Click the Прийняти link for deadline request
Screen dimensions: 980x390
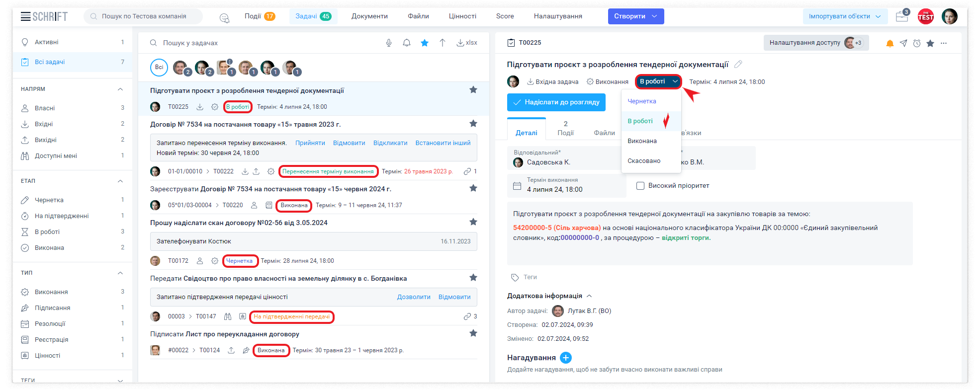pos(310,143)
